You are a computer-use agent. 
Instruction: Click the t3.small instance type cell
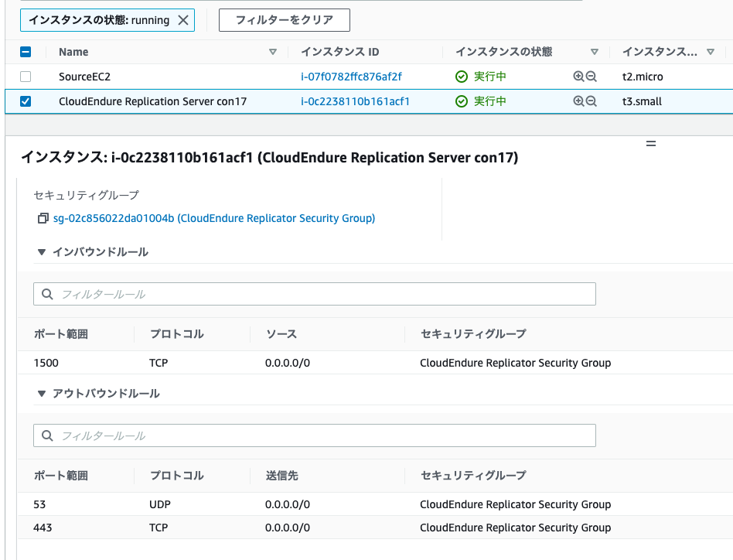[x=642, y=101]
